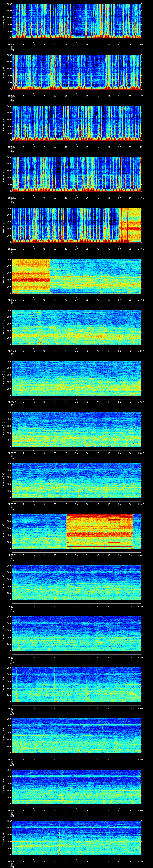
Task: Click the "21:32:00" start time label
Action: (x=12, y=198)
